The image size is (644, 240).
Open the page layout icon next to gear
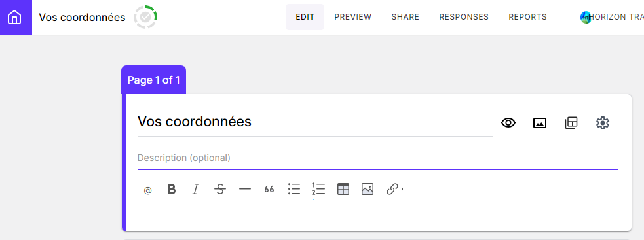571,123
